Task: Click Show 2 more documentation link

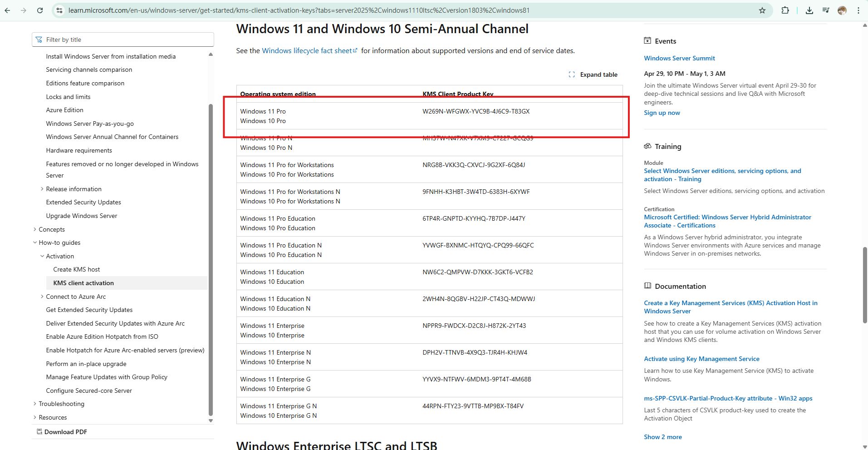Action: (662, 437)
